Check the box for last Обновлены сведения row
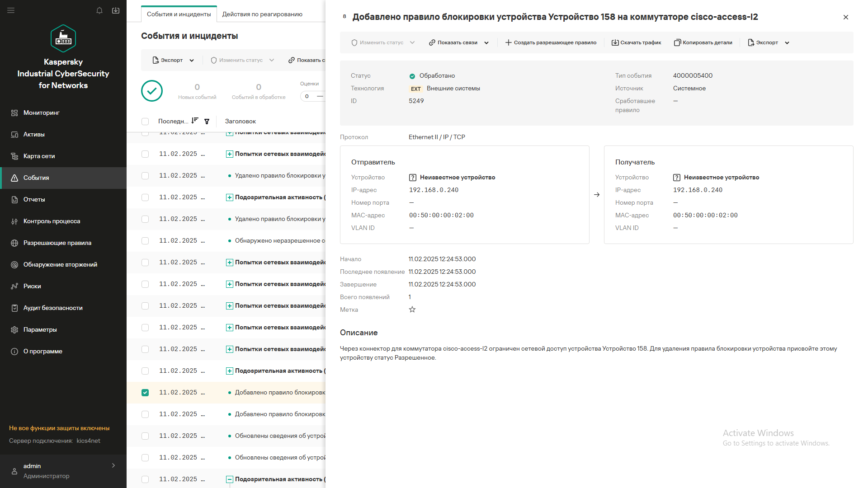 click(145, 458)
